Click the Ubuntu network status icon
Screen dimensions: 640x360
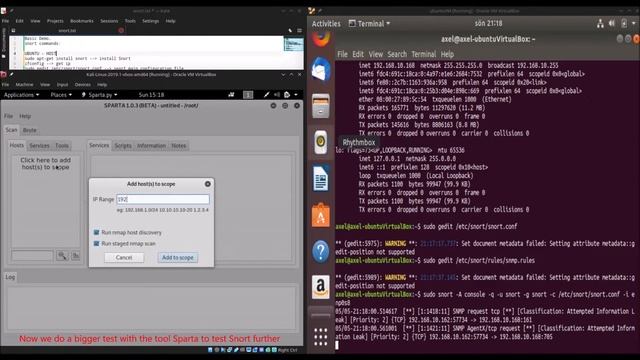click(600, 24)
